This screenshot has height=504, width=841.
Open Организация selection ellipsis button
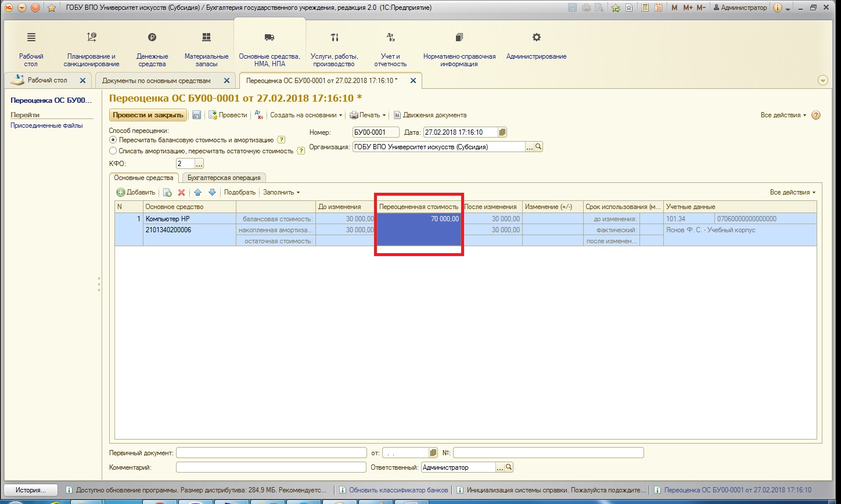(530, 147)
